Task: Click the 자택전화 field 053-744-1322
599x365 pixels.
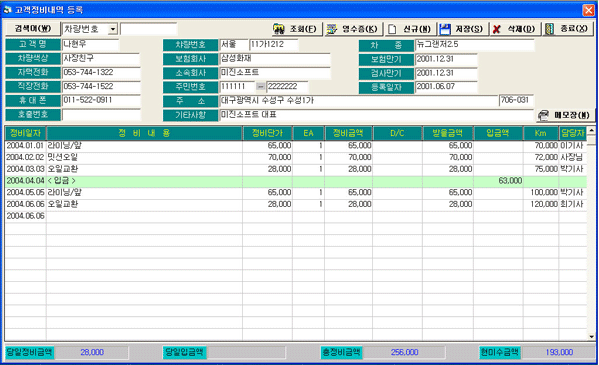Action: pos(101,73)
